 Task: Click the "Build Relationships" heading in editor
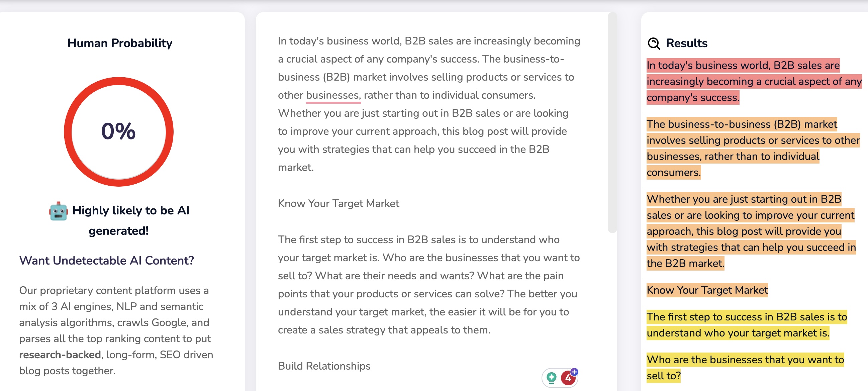[324, 366]
